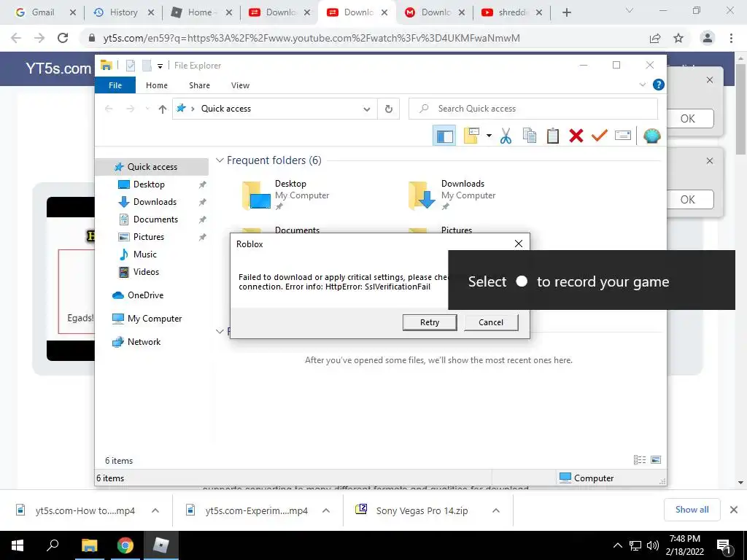Image resolution: width=747 pixels, height=560 pixels.
Task: Click the orange checkmark toolbar icon
Action: click(x=600, y=136)
